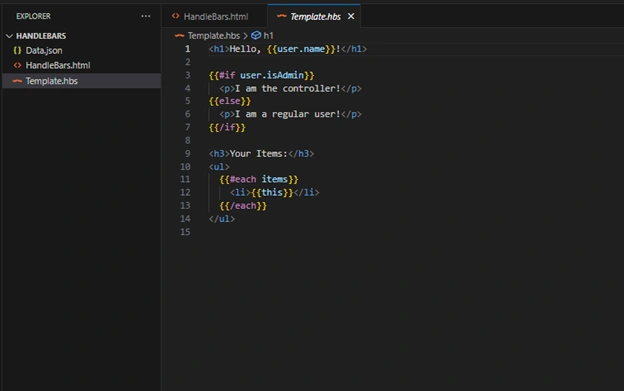Click the h1 symbol cube icon in breadcrumb
Viewport: 624px width, 391px height.
coord(256,35)
